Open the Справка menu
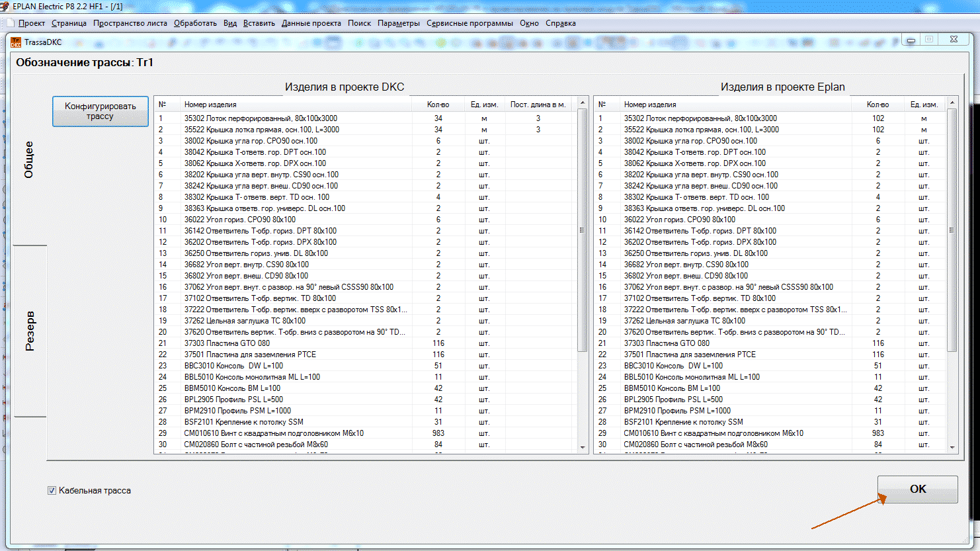The width and height of the screenshot is (980, 551). pos(561,23)
